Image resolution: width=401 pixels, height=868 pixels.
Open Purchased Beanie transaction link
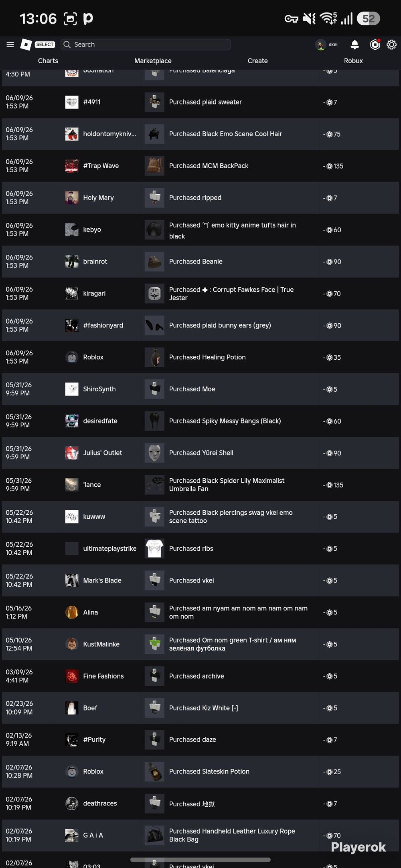[196, 262]
